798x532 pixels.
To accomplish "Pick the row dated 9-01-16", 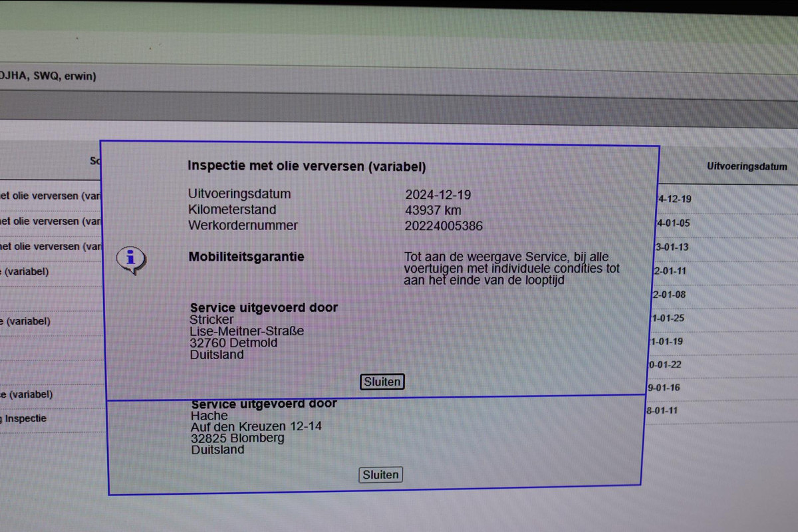I will click(663, 388).
